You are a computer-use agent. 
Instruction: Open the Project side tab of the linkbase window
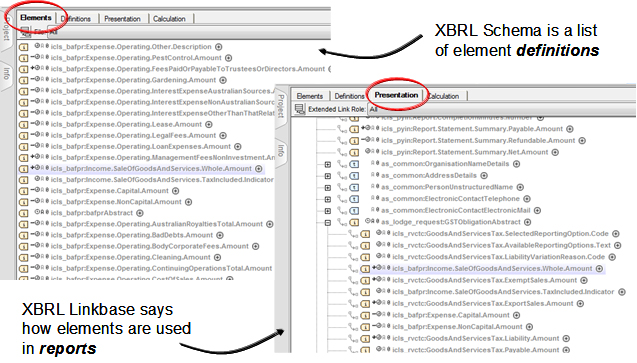(x=281, y=106)
